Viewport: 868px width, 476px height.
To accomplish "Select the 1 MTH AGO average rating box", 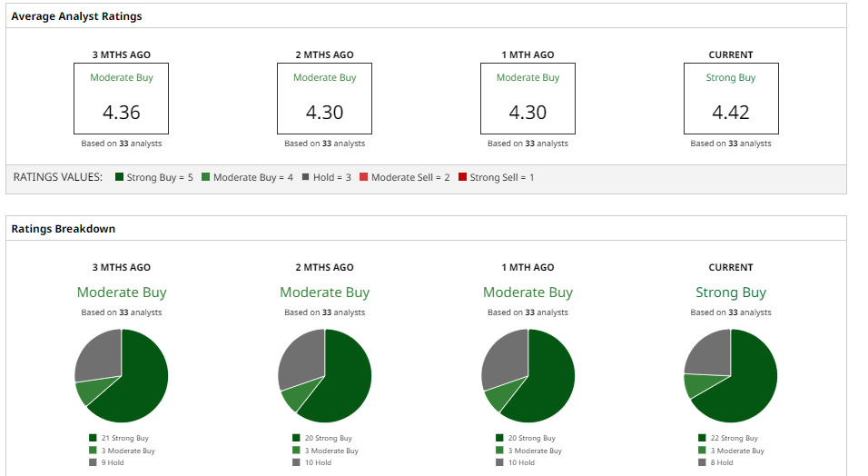I will (x=528, y=99).
